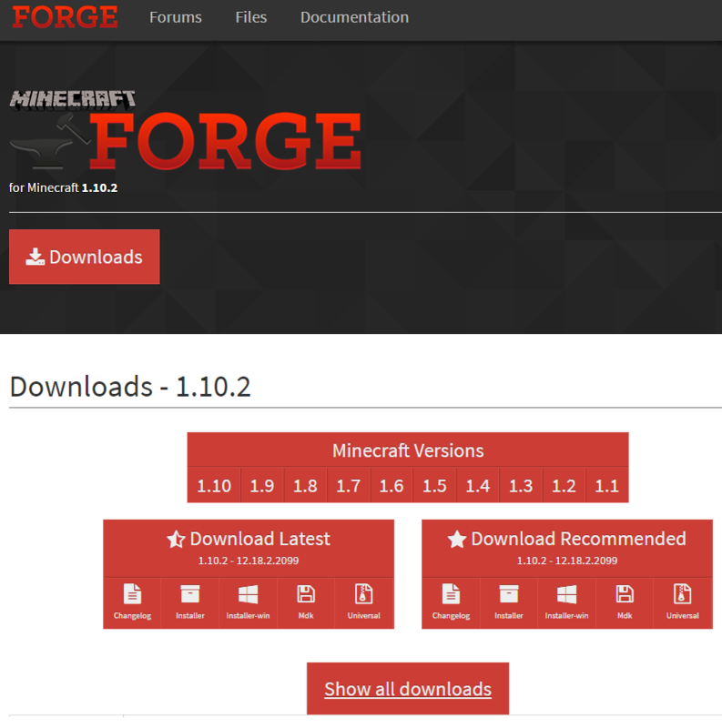Viewport: 722px width, 728px height.
Task: Open the Documentation nav link
Action: (x=354, y=17)
